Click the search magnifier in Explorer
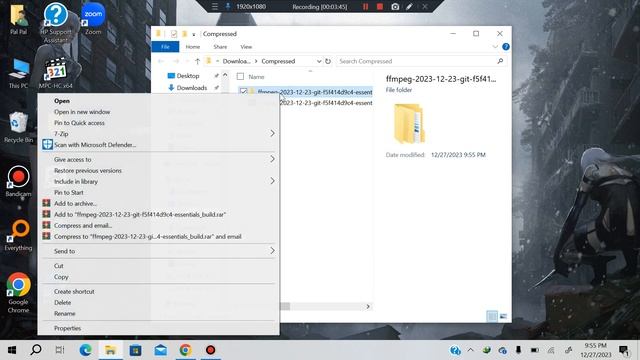Screen dimensions: 640x360 [x=500, y=61]
